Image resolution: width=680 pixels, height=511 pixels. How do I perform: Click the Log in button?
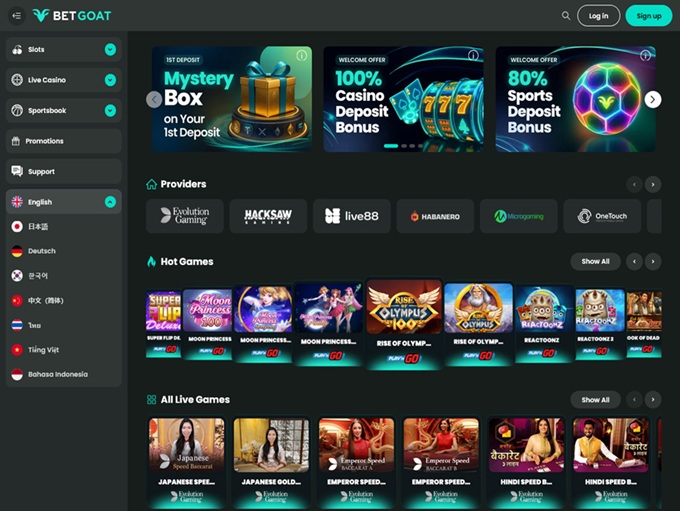point(598,16)
